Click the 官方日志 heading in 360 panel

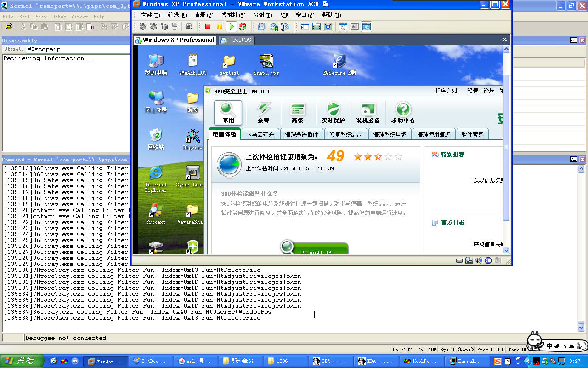click(452, 223)
